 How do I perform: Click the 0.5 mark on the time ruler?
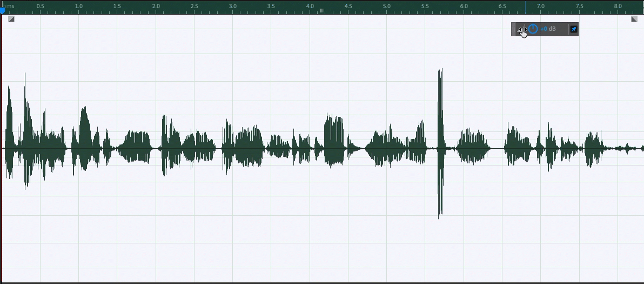coord(41,6)
